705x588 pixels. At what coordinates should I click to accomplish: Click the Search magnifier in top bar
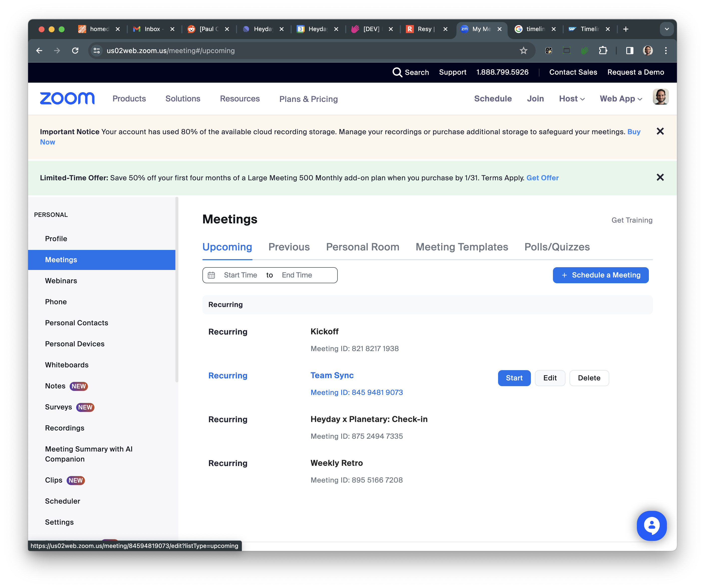pyautogui.click(x=397, y=72)
